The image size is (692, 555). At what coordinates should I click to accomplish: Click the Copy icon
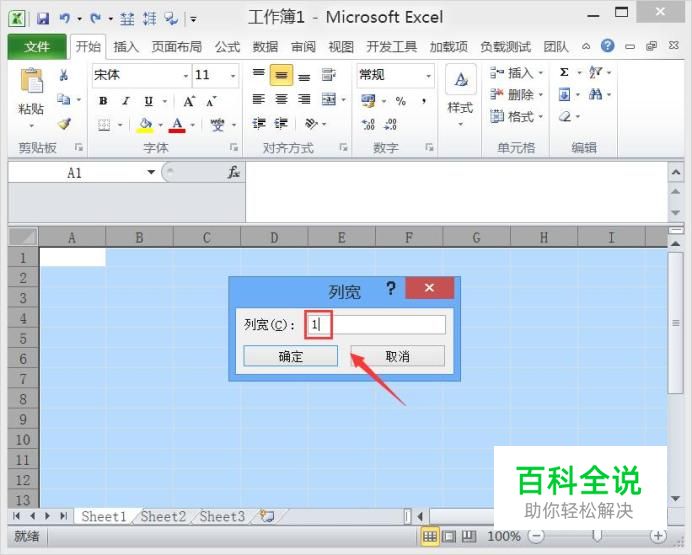click(64, 100)
